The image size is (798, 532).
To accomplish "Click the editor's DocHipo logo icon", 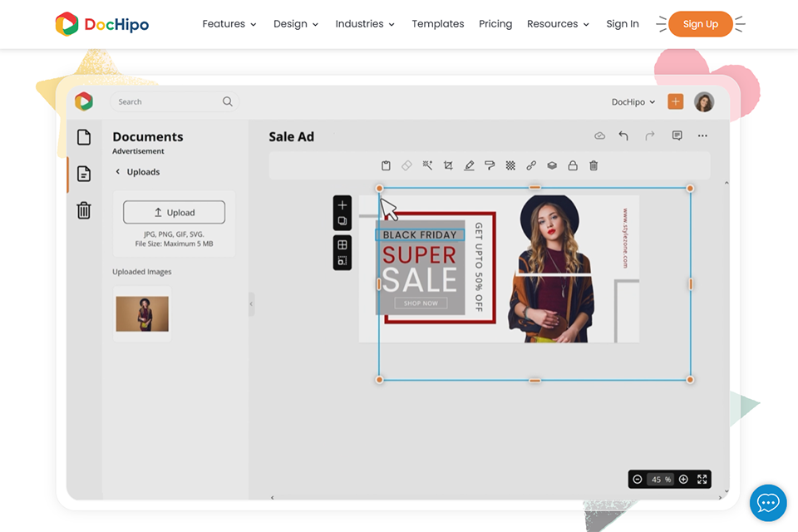I will 84,101.
